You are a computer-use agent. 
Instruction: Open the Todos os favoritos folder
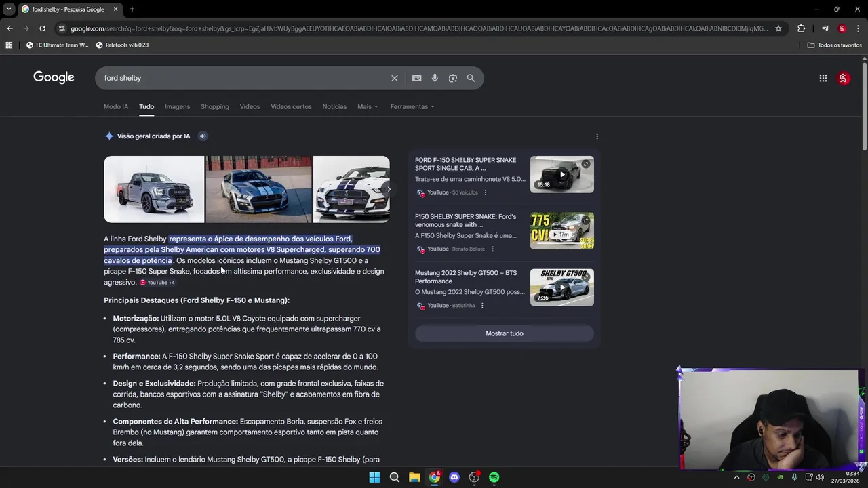(834, 45)
